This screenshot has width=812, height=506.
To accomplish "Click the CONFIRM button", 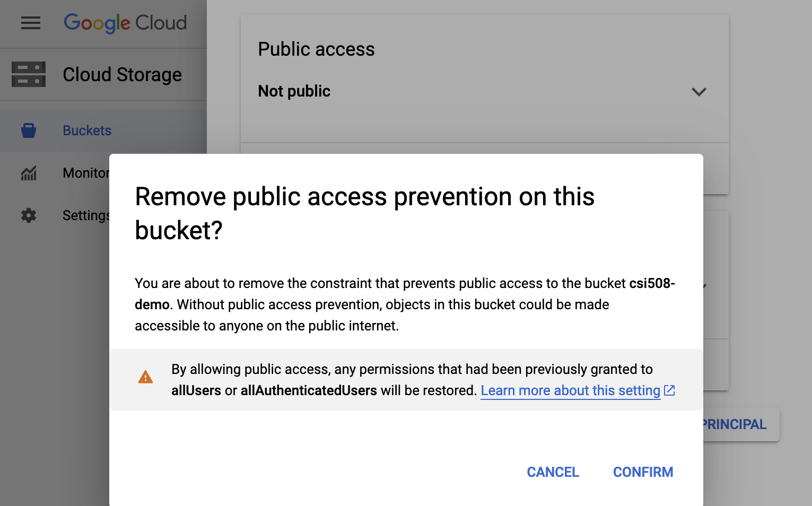I will pos(643,472).
